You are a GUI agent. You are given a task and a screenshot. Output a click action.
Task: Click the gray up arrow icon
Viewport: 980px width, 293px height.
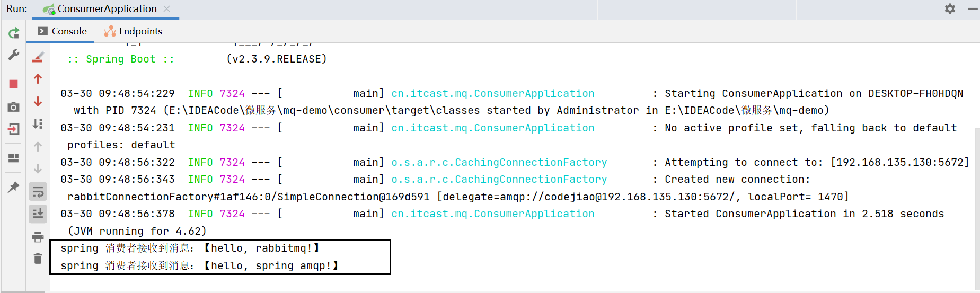38,146
